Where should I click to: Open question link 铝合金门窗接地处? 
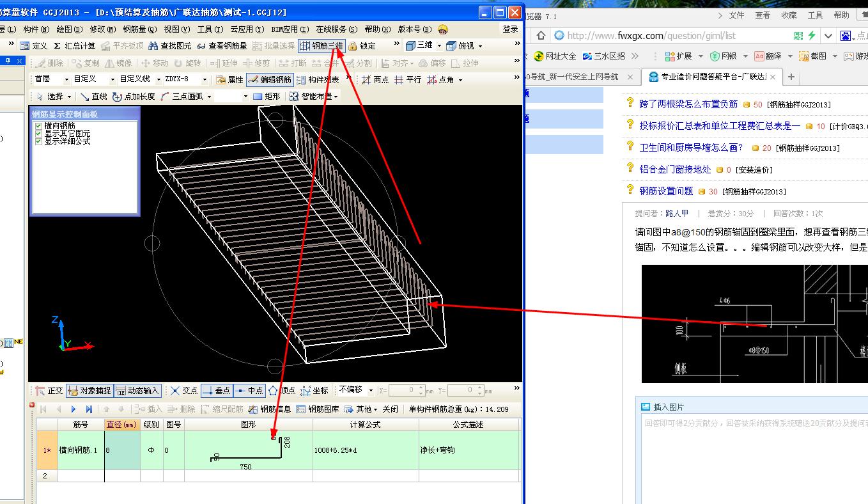675,169
